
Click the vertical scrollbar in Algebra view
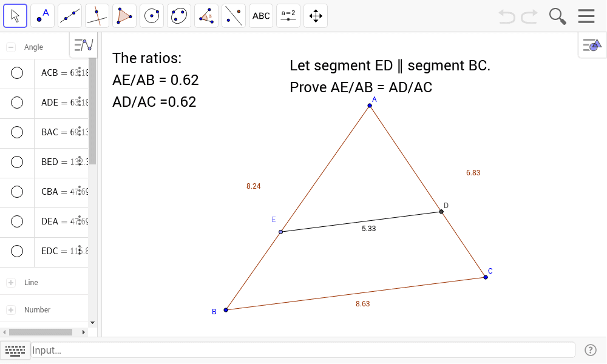(x=92, y=112)
